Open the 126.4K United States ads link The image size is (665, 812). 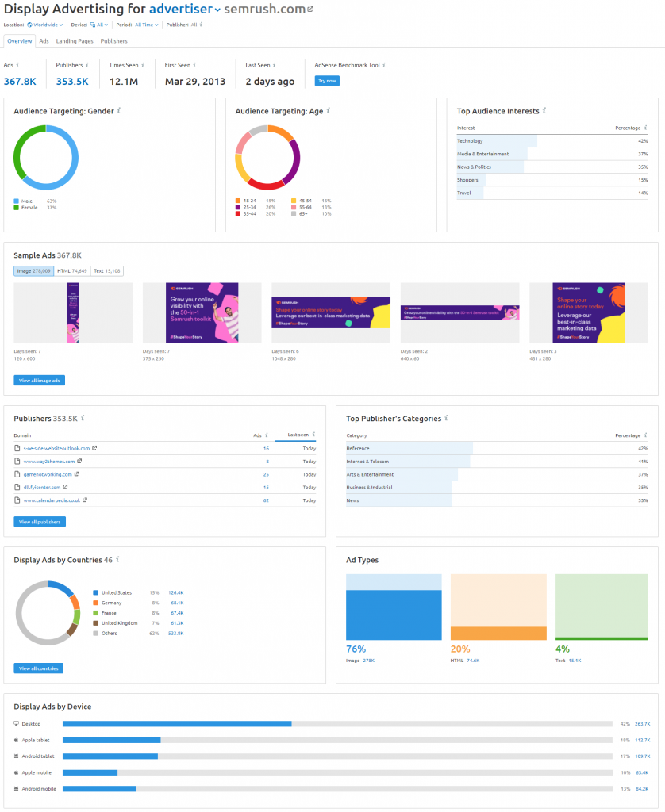pyautogui.click(x=175, y=592)
